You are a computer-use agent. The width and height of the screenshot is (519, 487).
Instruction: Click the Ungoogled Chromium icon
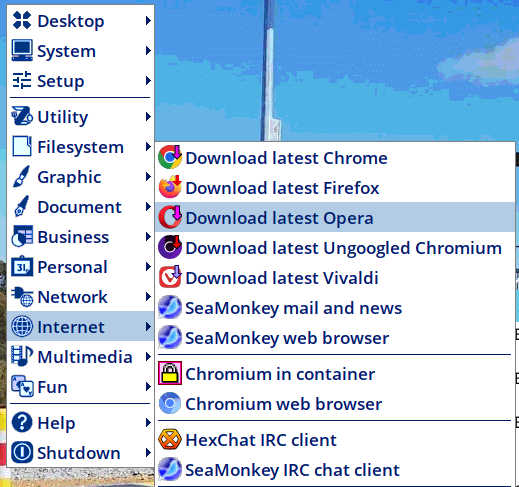[170, 247]
